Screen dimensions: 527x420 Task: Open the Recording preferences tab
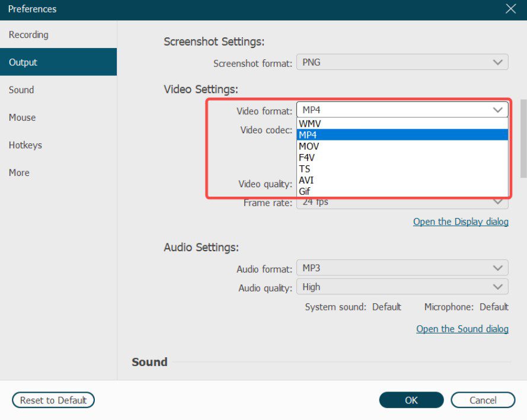[x=28, y=35]
